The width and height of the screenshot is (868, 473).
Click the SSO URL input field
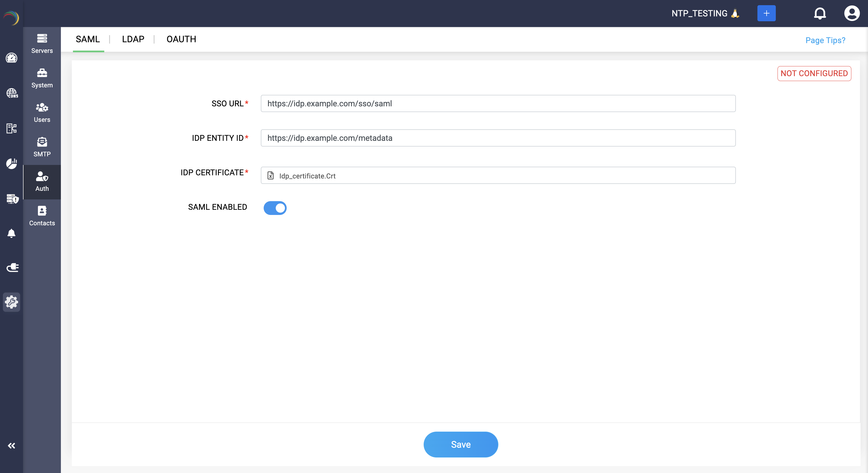click(x=498, y=103)
